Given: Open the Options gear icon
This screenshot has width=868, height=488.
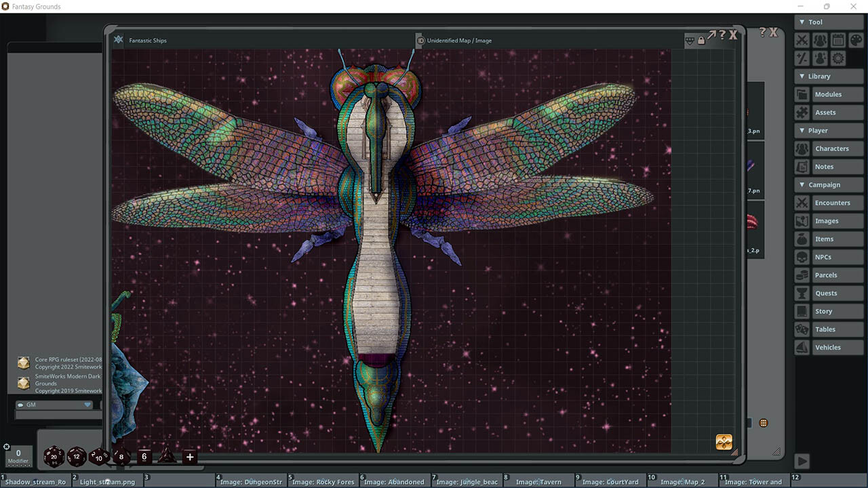Looking at the screenshot, I should [x=837, y=58].
